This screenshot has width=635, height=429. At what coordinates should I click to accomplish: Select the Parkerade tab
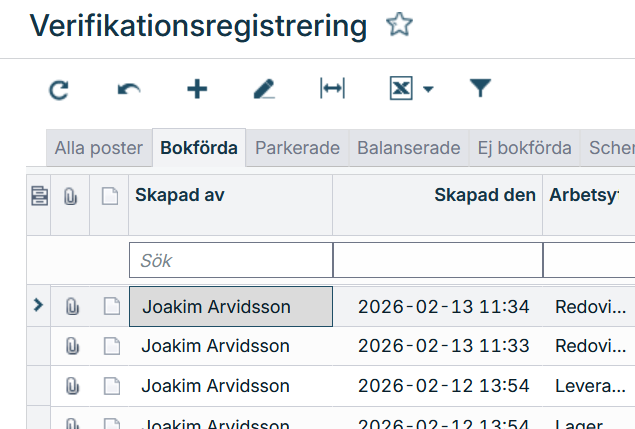click(x=298, y=148)
